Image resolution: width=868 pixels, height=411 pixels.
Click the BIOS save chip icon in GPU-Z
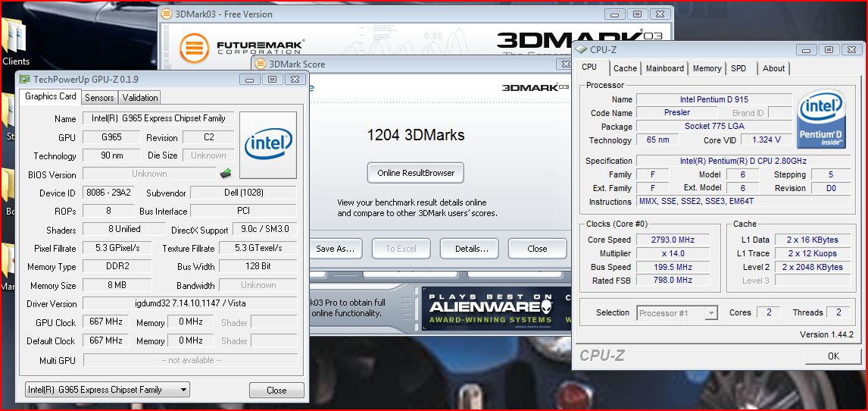click(x=225, y=173)
